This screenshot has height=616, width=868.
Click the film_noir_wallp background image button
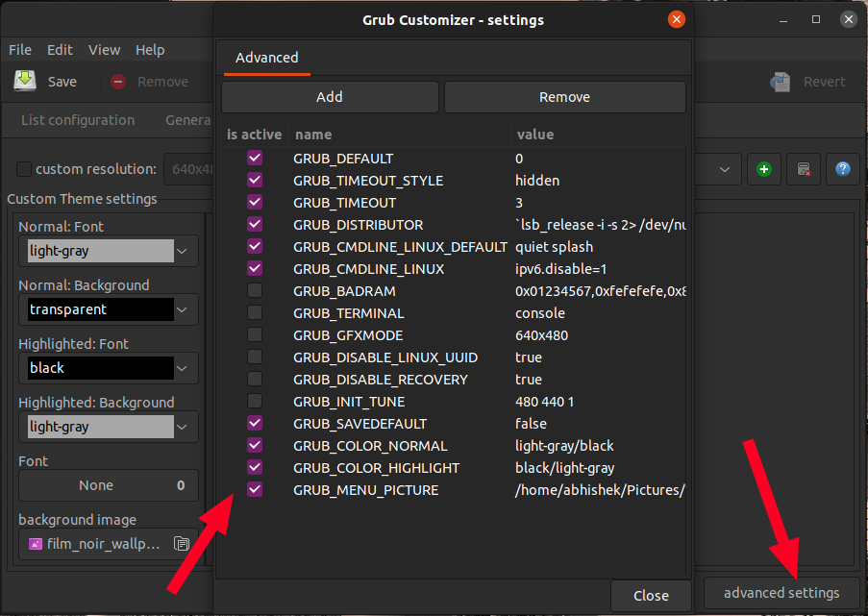109,544
